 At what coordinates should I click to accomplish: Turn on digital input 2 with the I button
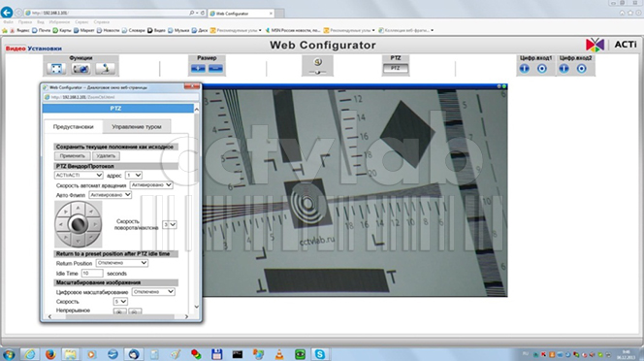563,69
